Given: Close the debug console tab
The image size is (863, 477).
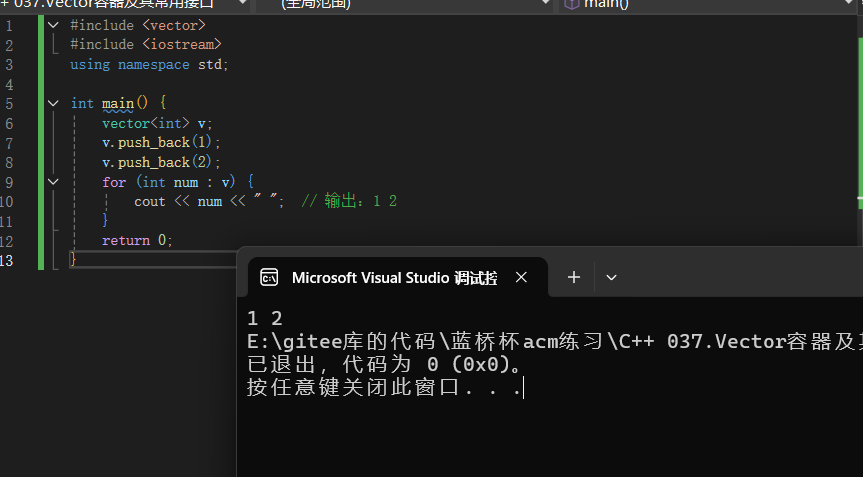Looking at the screenshot, I should (521, 277).
